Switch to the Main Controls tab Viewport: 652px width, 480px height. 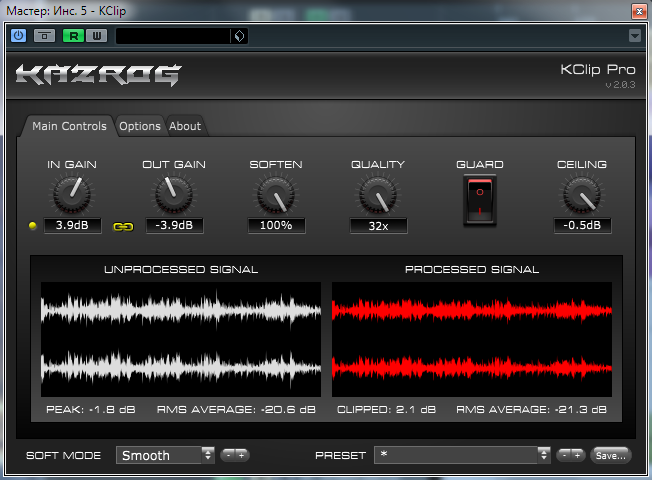click(69, 126)
